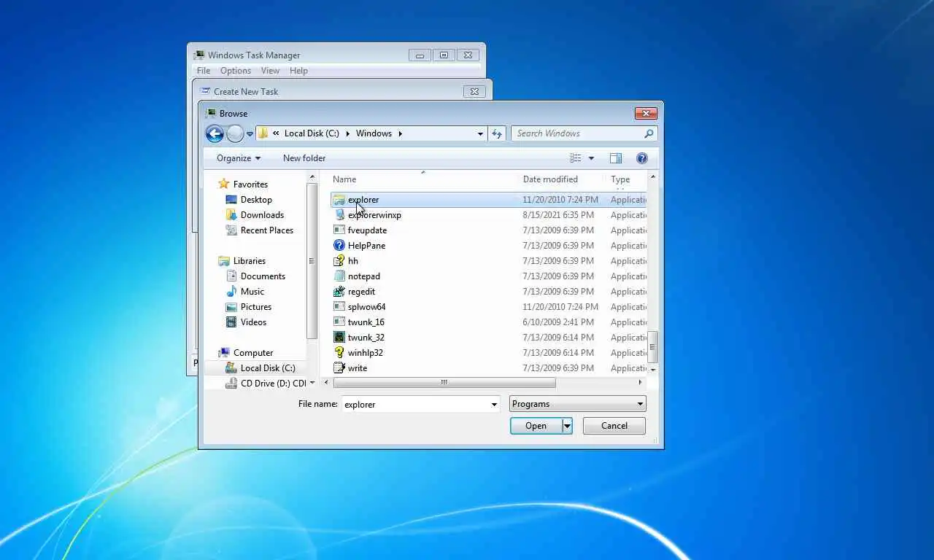The width and height of the screenshot is (934, 560).
Task: Open the Programs file type dropdown
Action: [x=577, y=404]
